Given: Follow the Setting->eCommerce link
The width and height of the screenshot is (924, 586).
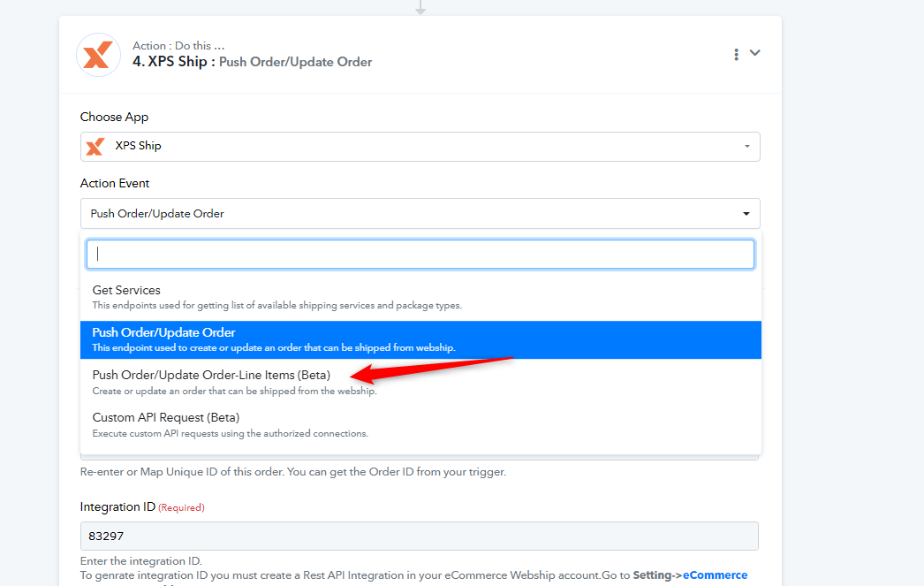Looking at the screenshot, I should tap(690, 575).
